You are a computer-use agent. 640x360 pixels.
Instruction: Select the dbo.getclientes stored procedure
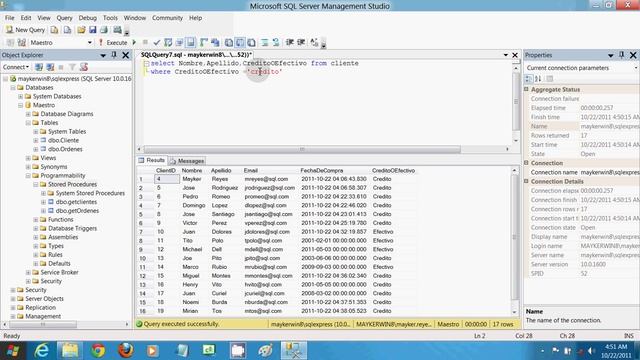point(76,202)
